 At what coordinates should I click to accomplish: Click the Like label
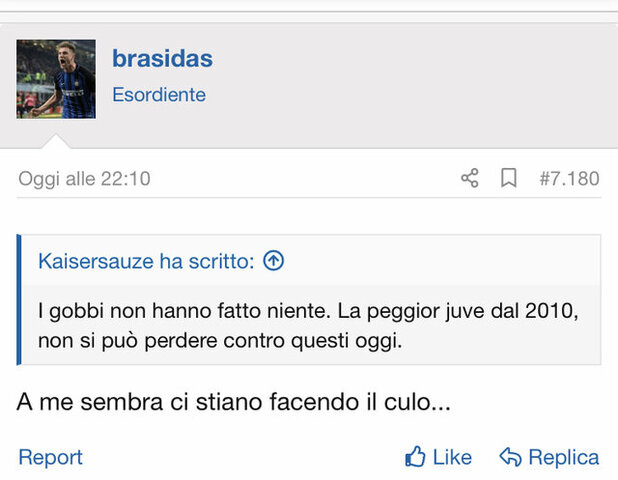(x=452, y=457)
